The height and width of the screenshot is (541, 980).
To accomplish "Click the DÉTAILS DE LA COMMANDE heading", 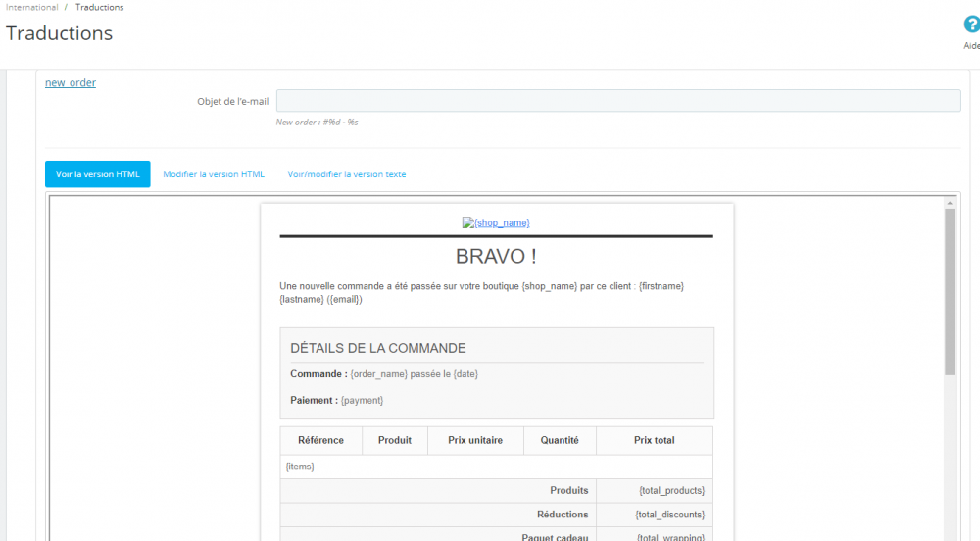I will 378,348.
